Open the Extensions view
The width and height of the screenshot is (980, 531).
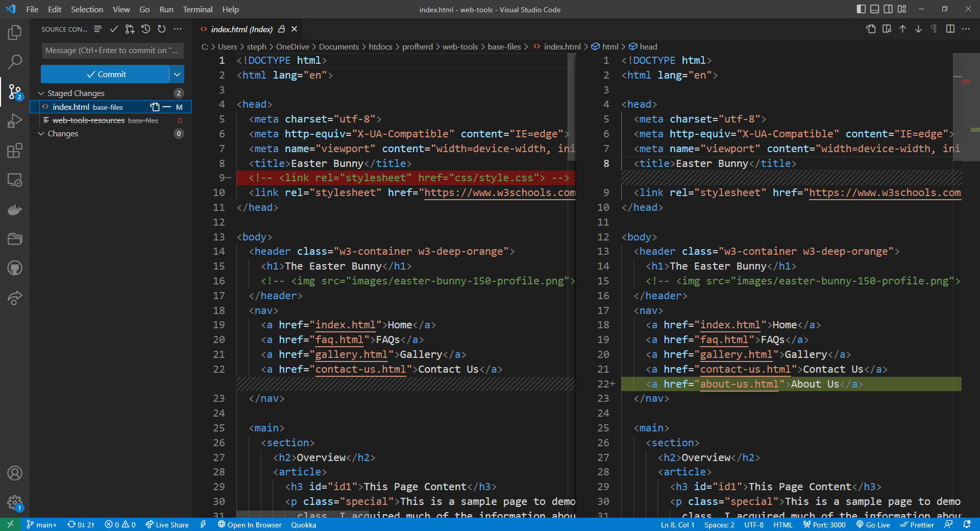pos(15,151)
